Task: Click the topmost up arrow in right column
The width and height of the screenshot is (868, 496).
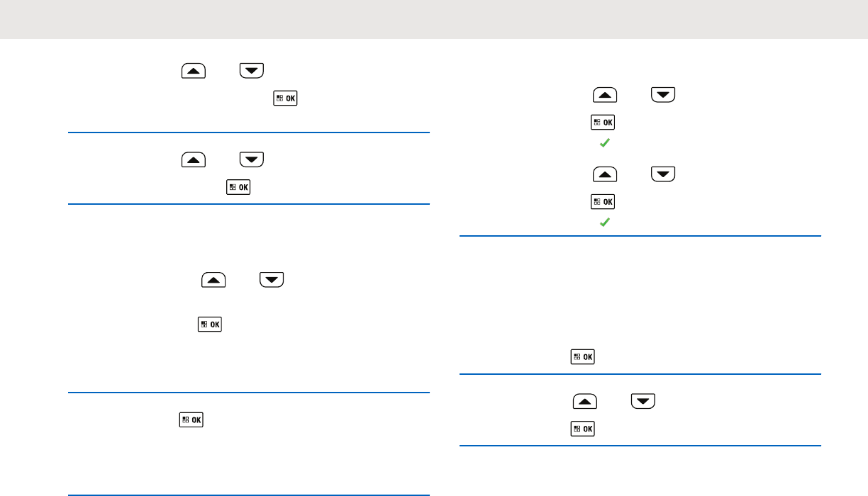Action: pyautogui.click(x=605, y=94)
